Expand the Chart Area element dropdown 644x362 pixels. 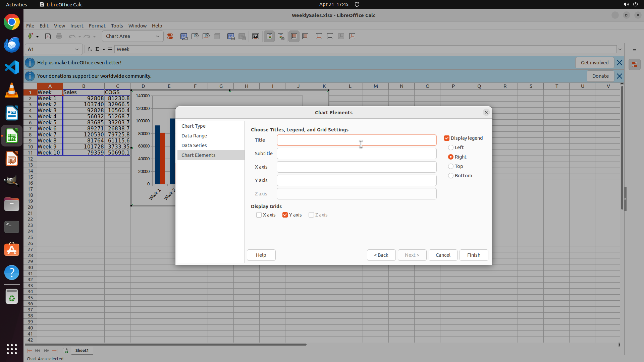tap(157, 36)
